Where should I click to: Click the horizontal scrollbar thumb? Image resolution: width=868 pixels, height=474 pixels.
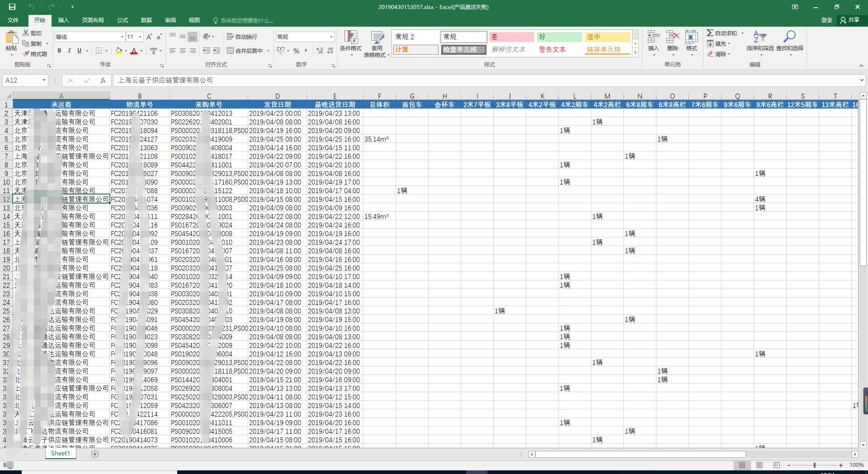point(640,454)
